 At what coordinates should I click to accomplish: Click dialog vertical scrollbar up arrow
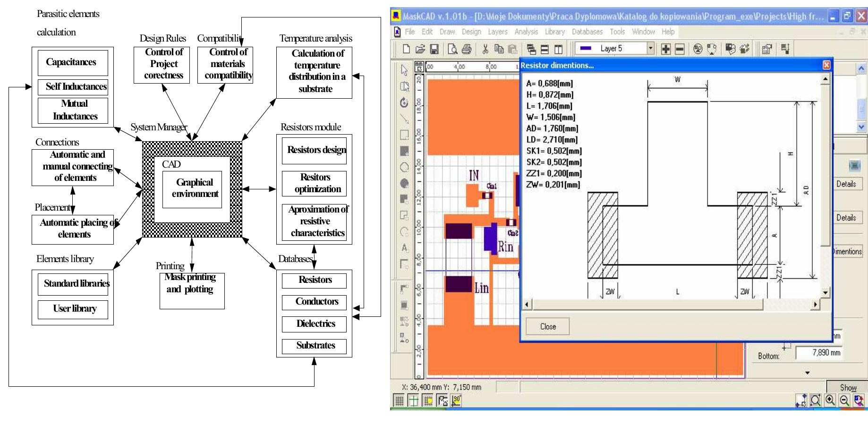pos(825,79)
